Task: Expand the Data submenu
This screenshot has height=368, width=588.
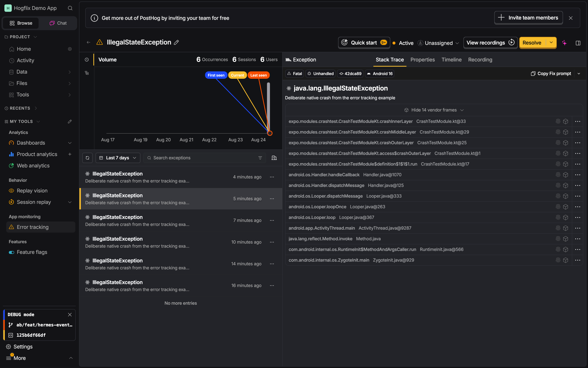Action: (x=70, y=72)
